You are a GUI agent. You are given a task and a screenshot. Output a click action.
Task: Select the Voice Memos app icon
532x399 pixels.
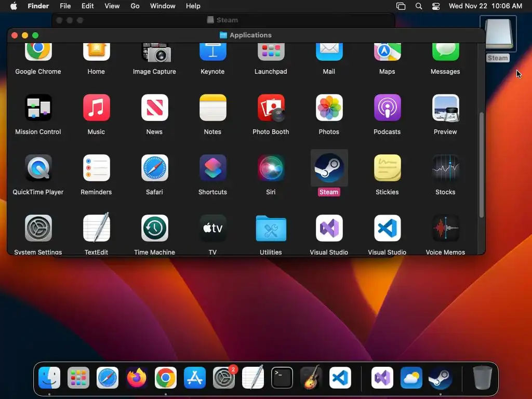point(445,228)
